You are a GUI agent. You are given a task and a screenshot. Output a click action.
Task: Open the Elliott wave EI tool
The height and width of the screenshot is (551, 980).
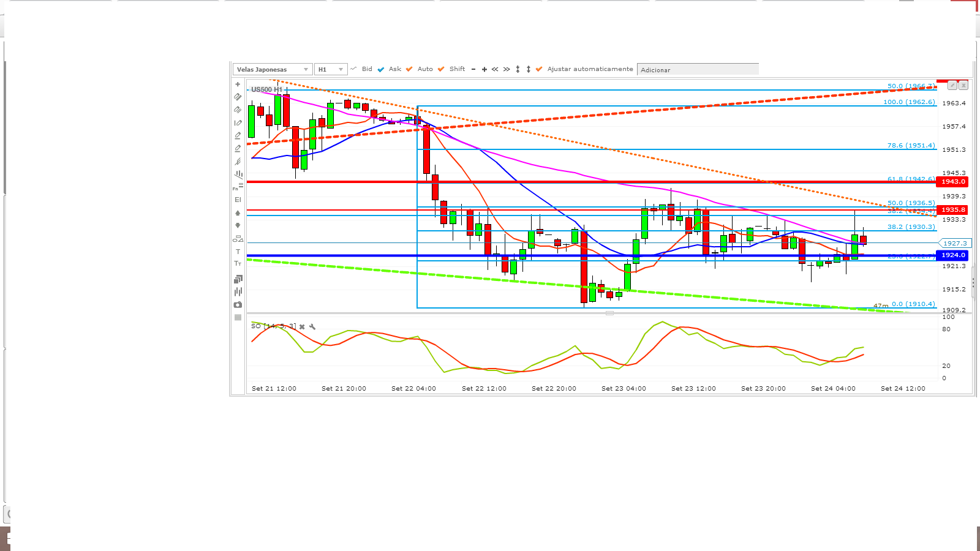click(238, 200)
